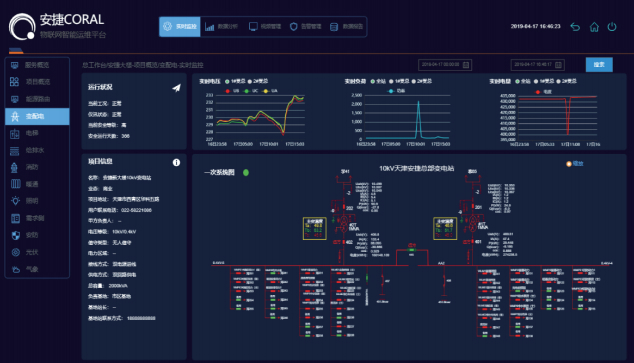Click the power logout icon

coord(612,27)
